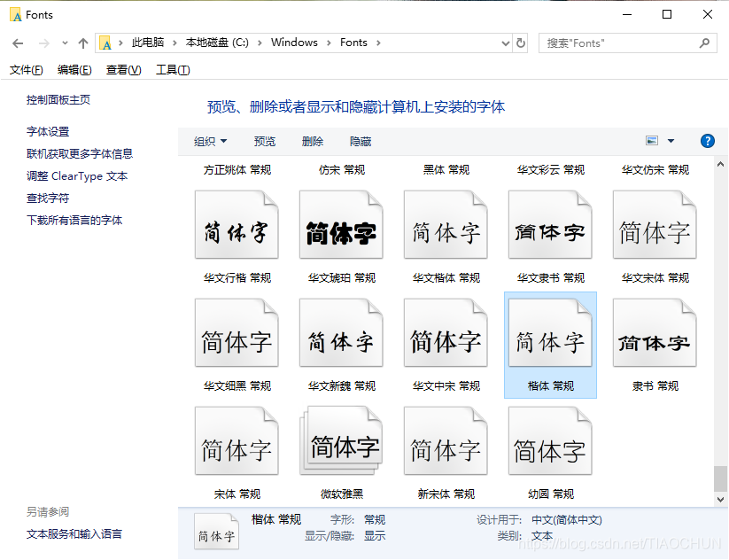This screenshot has width=729, height=560.
Task: Open the recent locations dropdown arrow
Action: point(65,43)
